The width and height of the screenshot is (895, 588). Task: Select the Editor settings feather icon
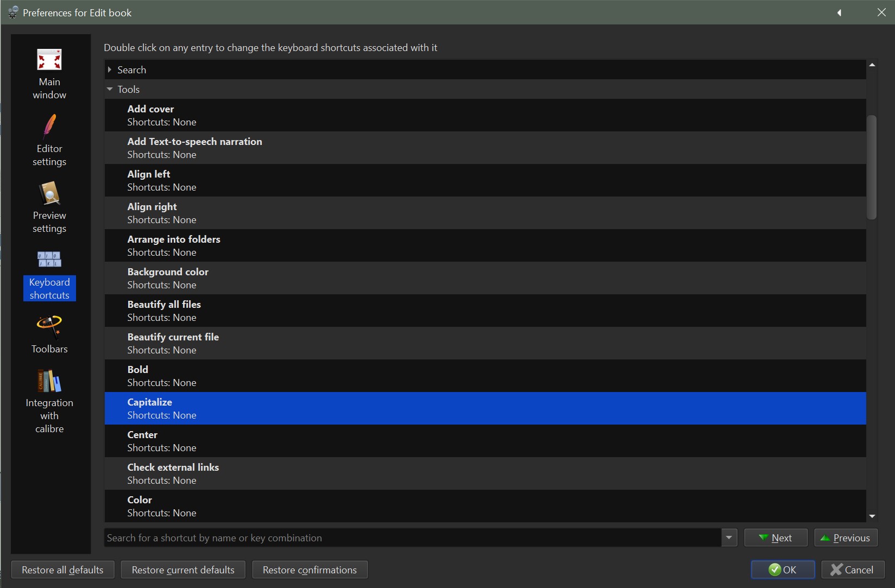click(49, 127)
